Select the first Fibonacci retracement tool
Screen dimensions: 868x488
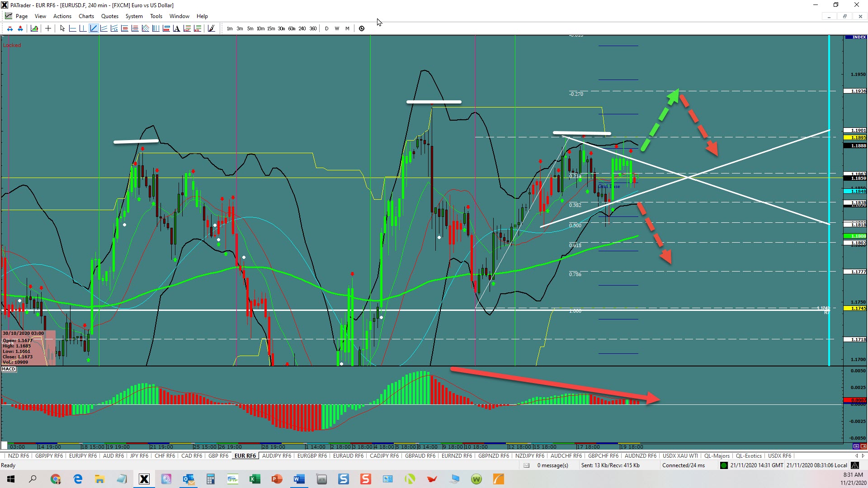click(x=125, y=28)
